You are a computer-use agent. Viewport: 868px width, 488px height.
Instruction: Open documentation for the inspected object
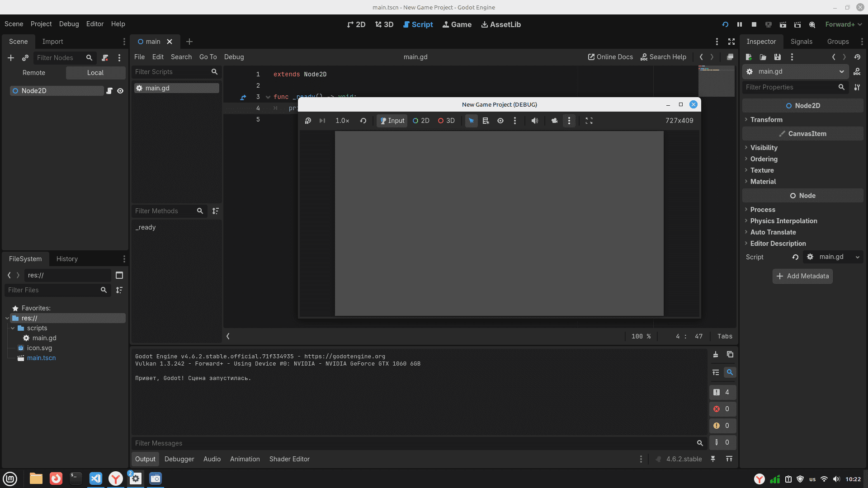pyautogui.click(x=857, y=71)
